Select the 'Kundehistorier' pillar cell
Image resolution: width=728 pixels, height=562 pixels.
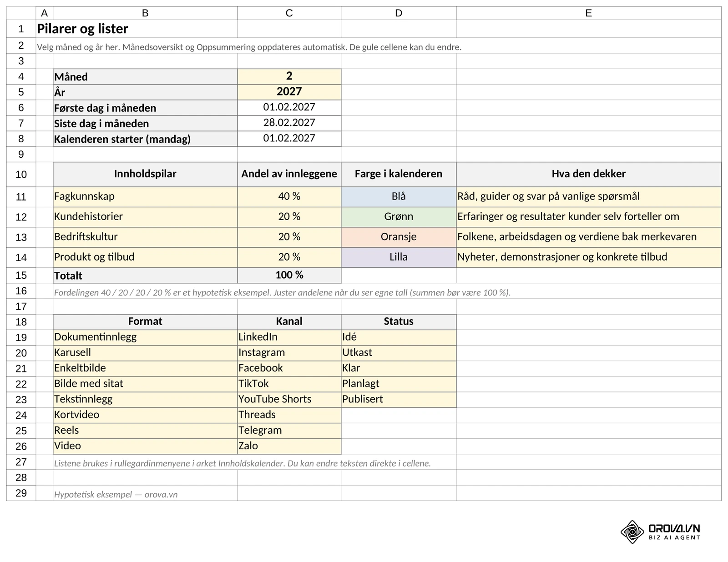145,217
